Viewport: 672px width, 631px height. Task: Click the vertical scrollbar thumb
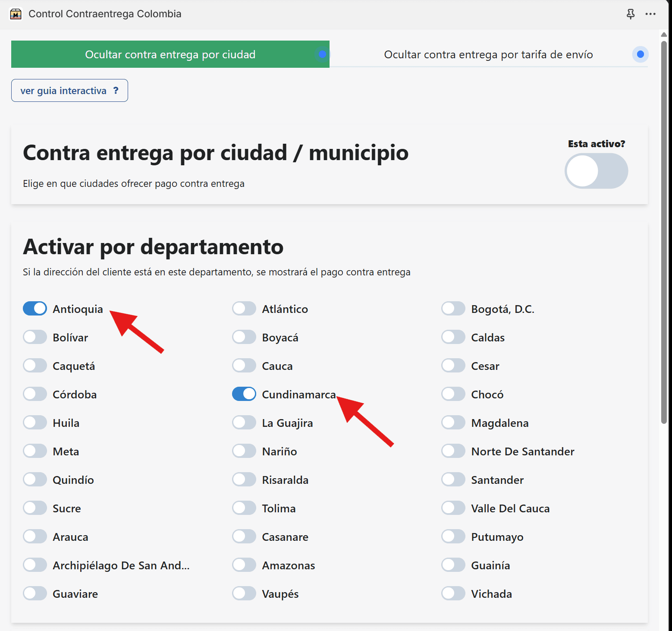pyautogui.click(x=664, y=232)
